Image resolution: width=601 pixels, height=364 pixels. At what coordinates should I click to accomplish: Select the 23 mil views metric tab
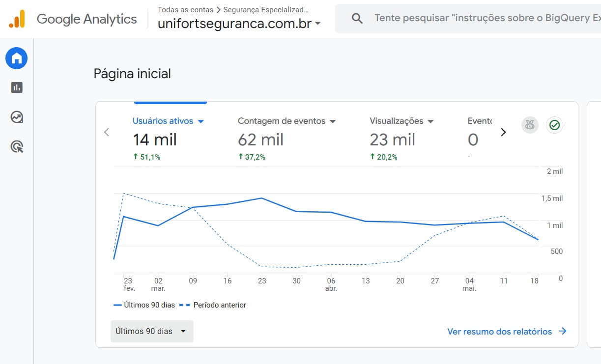click(402, 139)
